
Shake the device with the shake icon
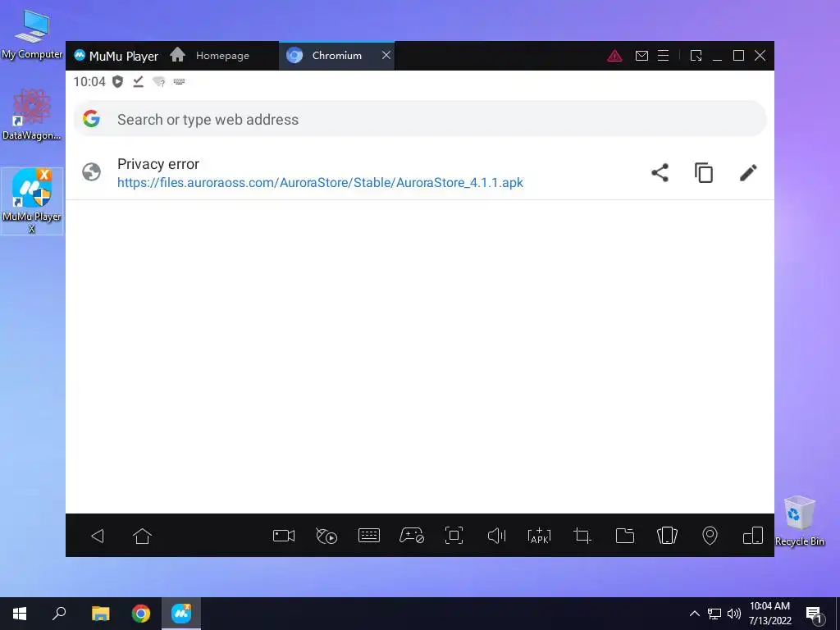point(667,536)
